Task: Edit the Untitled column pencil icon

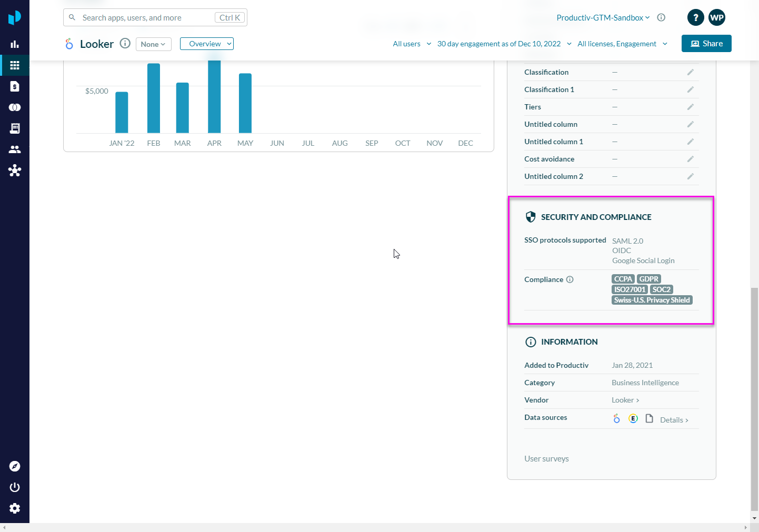Action: (x=690, y=124)
